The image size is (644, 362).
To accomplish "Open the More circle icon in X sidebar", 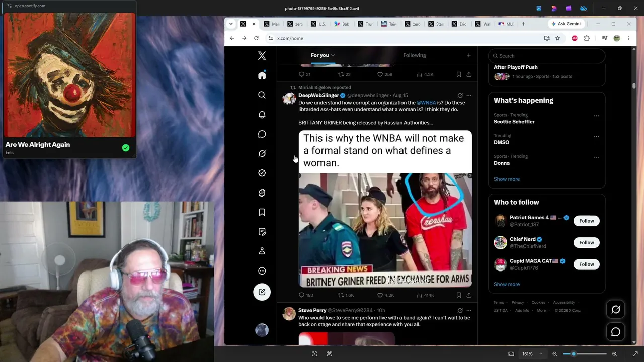I will (262, 271).
